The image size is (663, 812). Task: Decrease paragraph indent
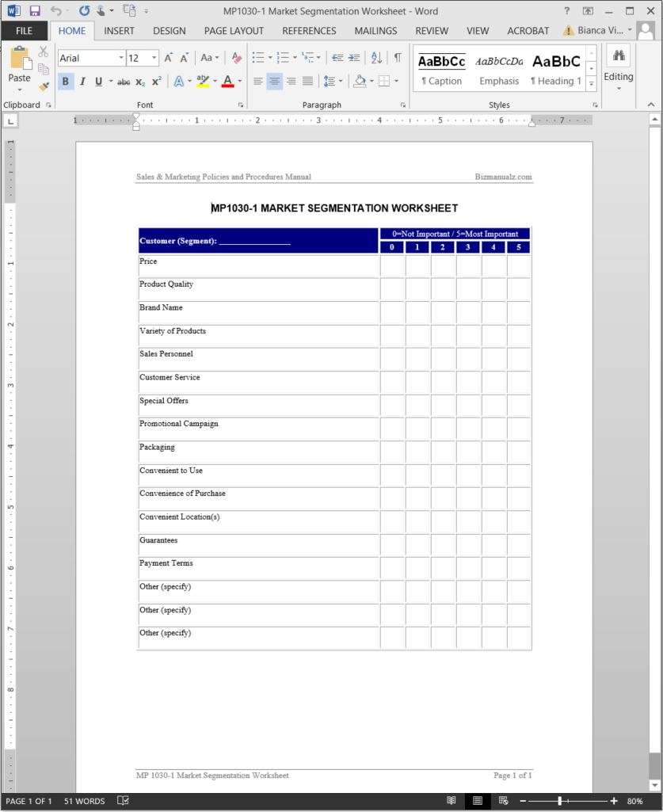click(337, 58)
